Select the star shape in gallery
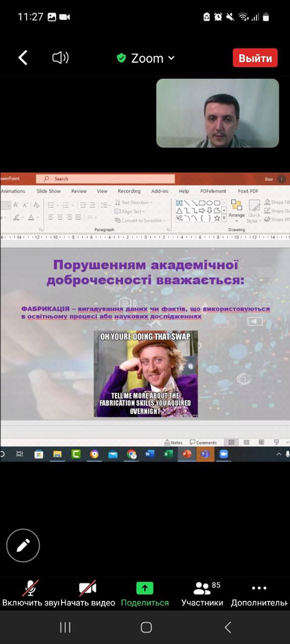This screenshot has width=290, height=644. [217, 218]
